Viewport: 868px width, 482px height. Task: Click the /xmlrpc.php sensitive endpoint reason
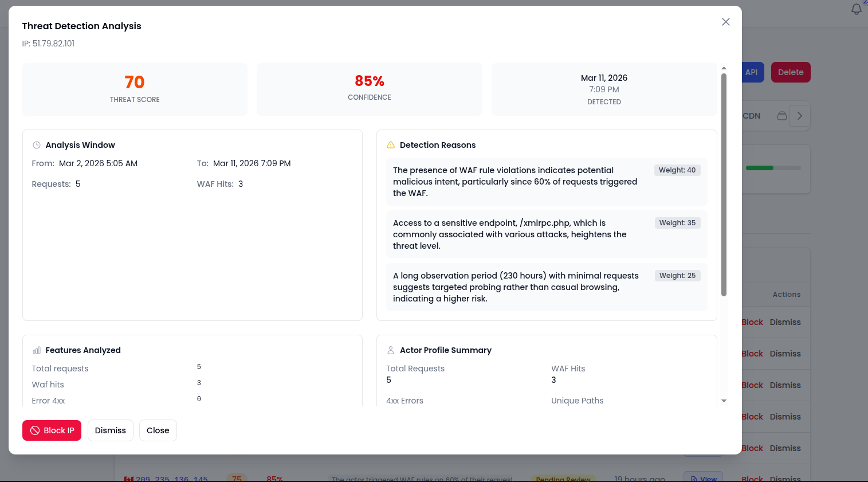[510, 234]
